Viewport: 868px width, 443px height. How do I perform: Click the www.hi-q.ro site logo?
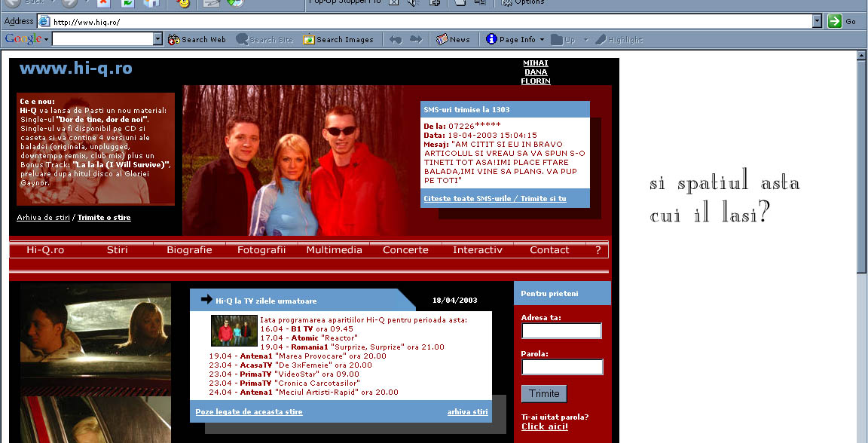click(76, 69)
